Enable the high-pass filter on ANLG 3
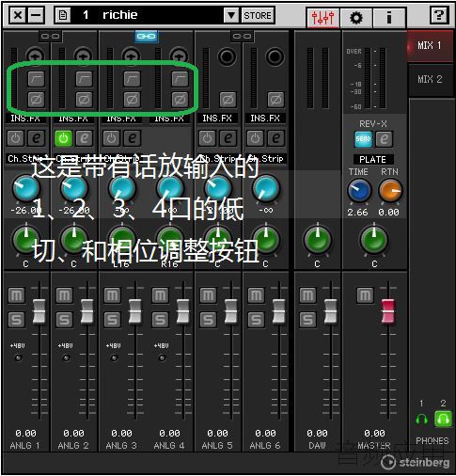Screen dimensions: 456x476 pyautogui.click(x=132, y=79)
